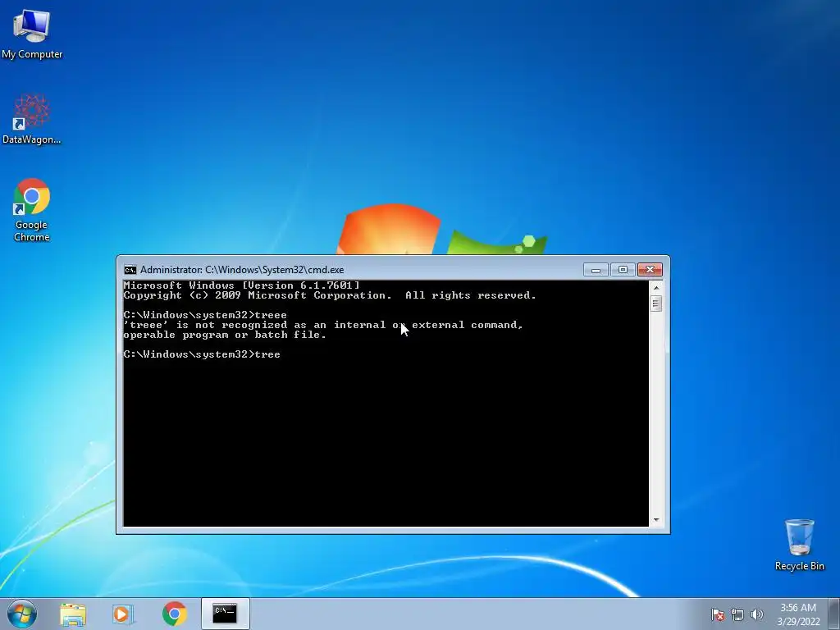Select the Google Chrome desktop shortcut

(32, 210)
